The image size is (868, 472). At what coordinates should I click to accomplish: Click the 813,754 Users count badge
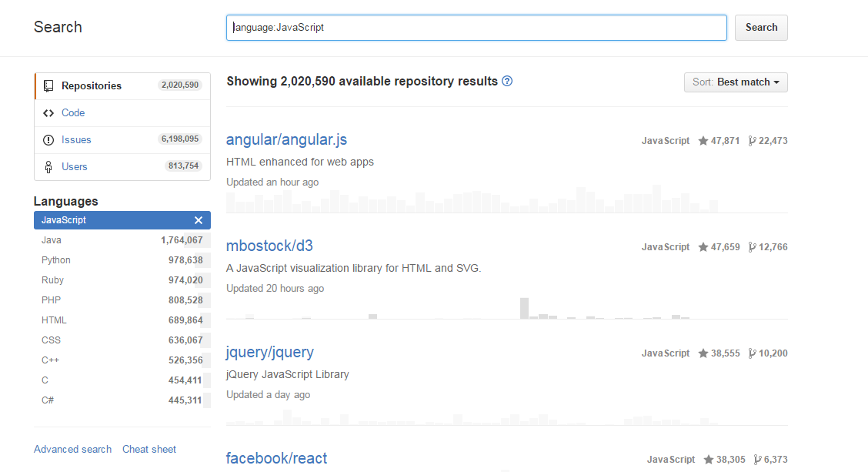coord(183,166)
